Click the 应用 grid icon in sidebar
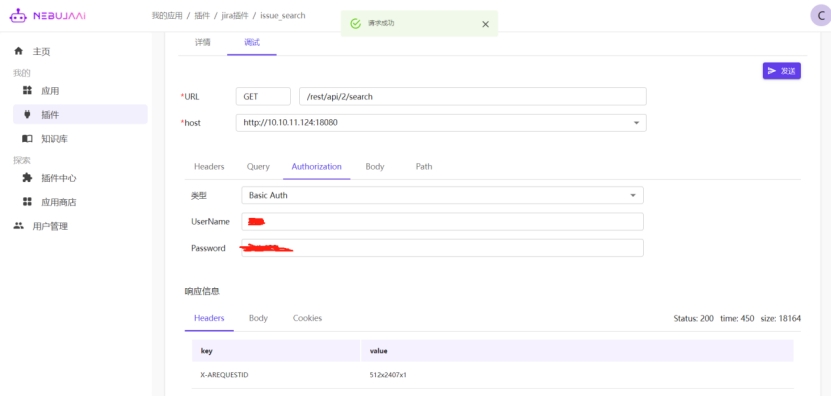This screenshot has height=397, width=831. [27, 91]
